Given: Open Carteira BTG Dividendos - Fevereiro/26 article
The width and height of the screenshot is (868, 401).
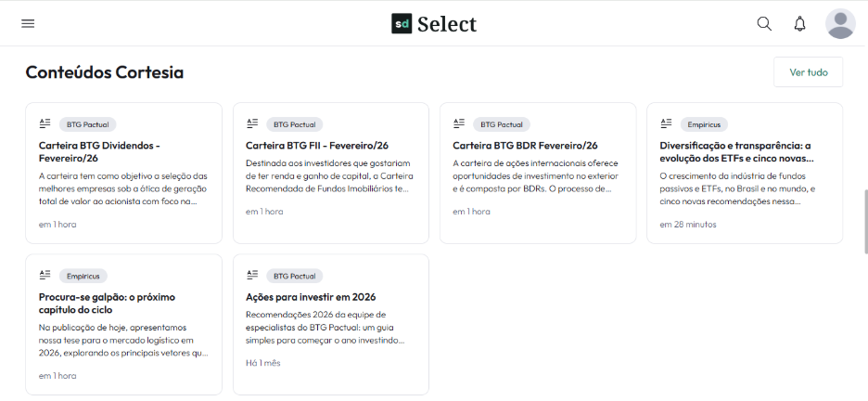Looking at the screenshot, I should 100,151.
